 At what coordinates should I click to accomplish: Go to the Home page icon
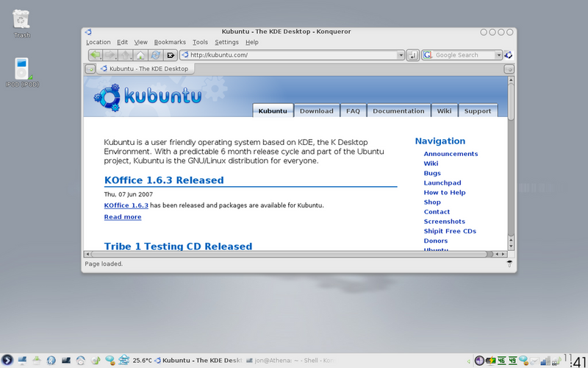(140, 55)
